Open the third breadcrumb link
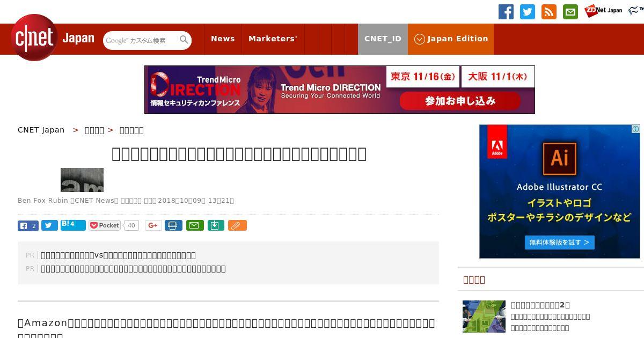Screen dimensions: 644x338 (x=131, y=130)
